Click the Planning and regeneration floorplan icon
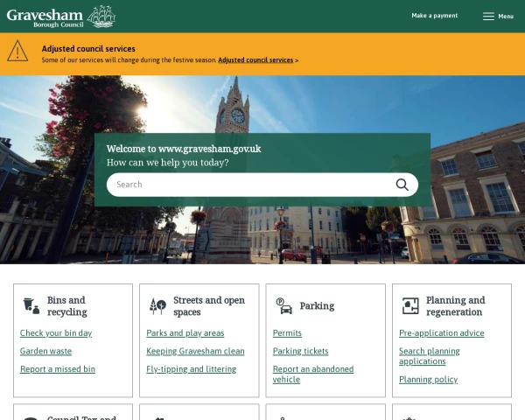525x420 pixels. tap(410, 305)
